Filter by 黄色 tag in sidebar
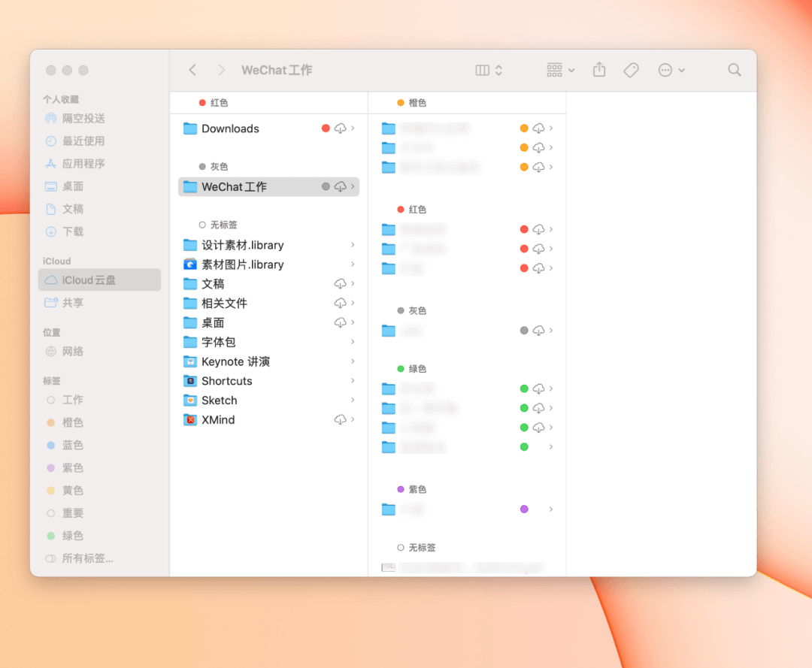 tap(99, 490)
